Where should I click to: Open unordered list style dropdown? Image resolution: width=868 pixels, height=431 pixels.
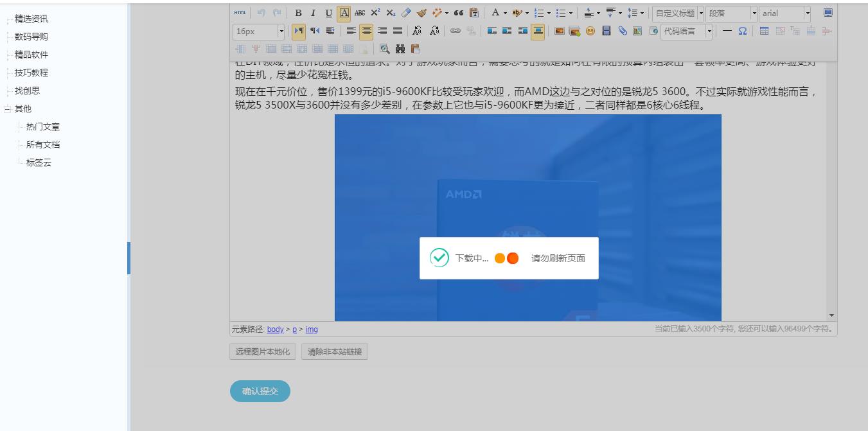point(571,13)
